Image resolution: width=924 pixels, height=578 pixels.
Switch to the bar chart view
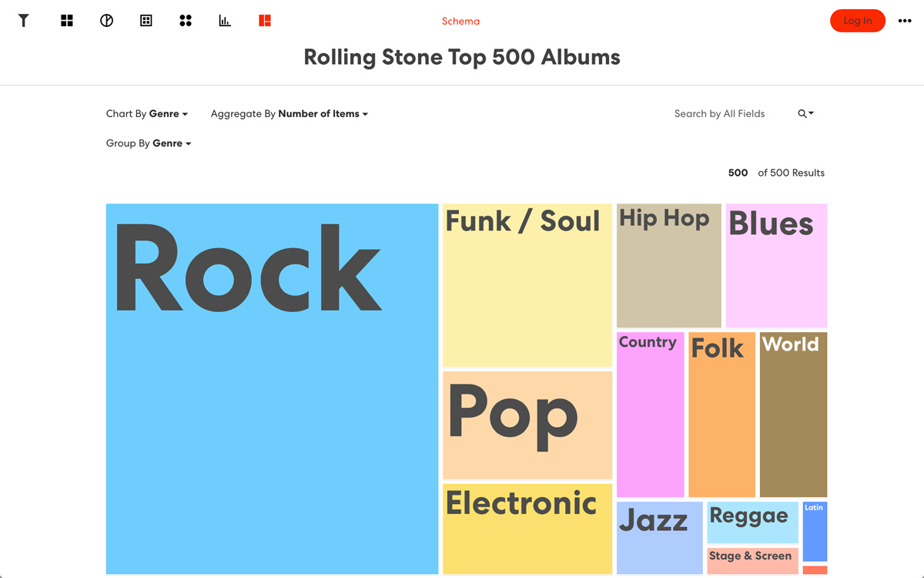click(x=225, y=21)
